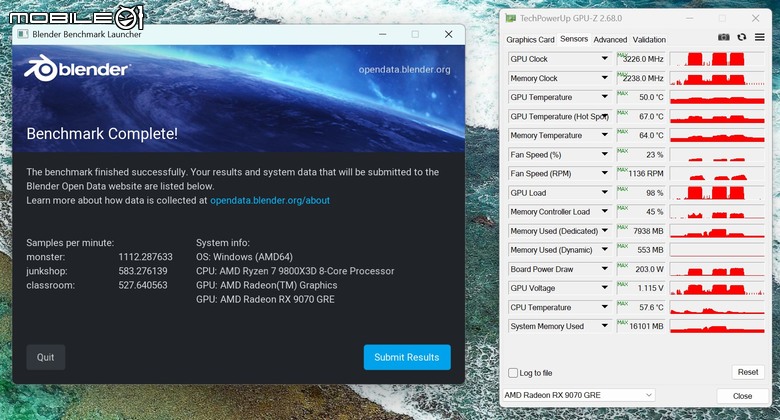
Task: Open the GPU Voltage sensor dropdown
Action: coord(604,288)
